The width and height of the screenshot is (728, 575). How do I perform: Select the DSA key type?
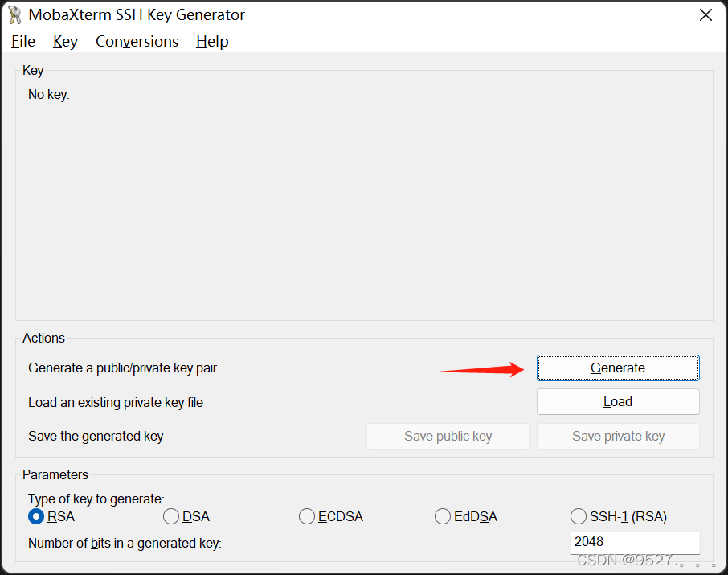[170, 516]
